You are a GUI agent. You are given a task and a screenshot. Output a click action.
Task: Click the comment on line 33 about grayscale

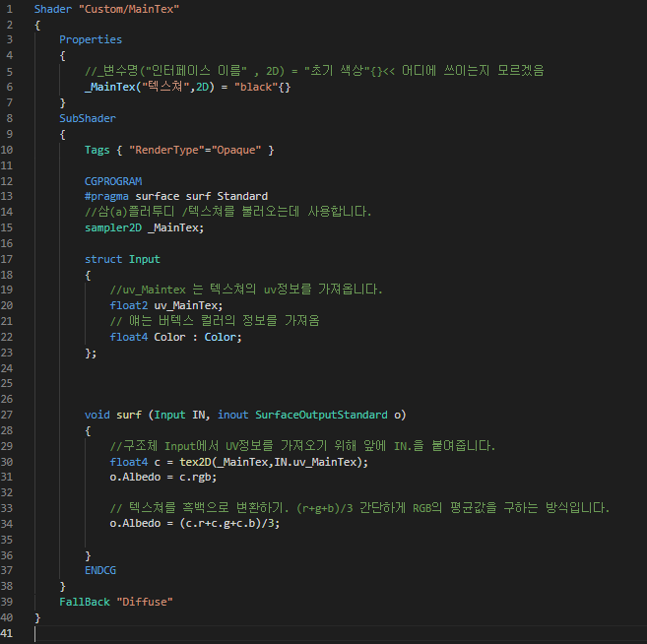click(359, 508)
